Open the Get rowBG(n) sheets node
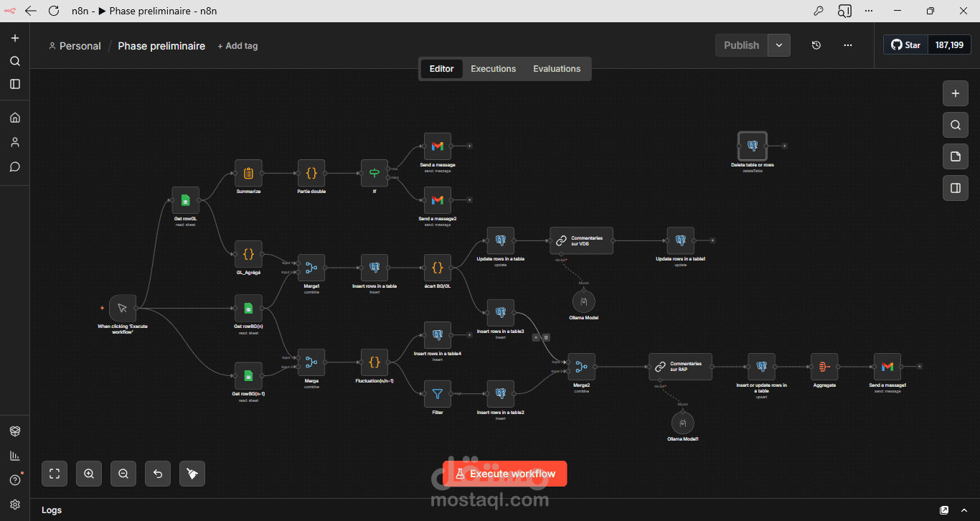This screenshot has height=521, width=980. pos(248,308)
